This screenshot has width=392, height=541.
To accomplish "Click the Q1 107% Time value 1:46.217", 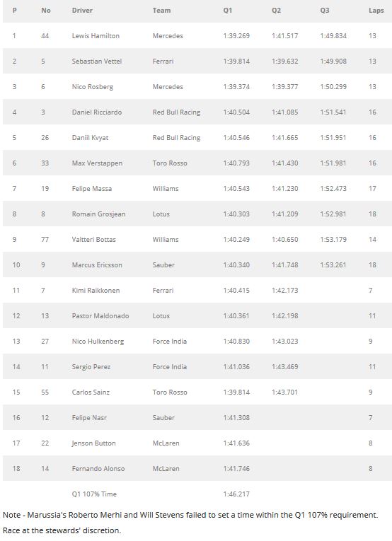I will click(236, 494).
